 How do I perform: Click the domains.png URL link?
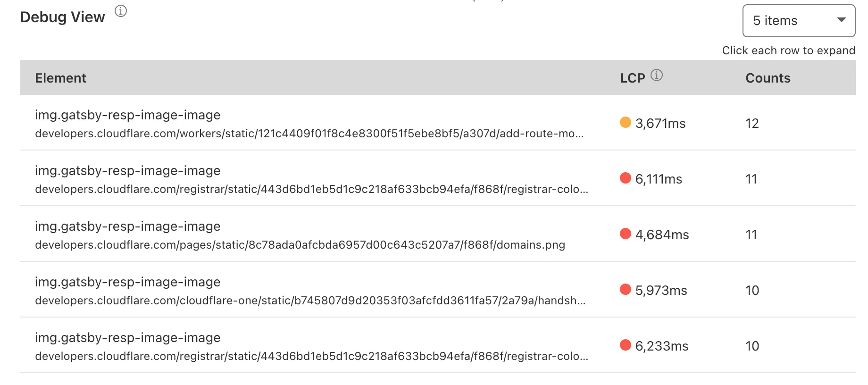point(300,245)
